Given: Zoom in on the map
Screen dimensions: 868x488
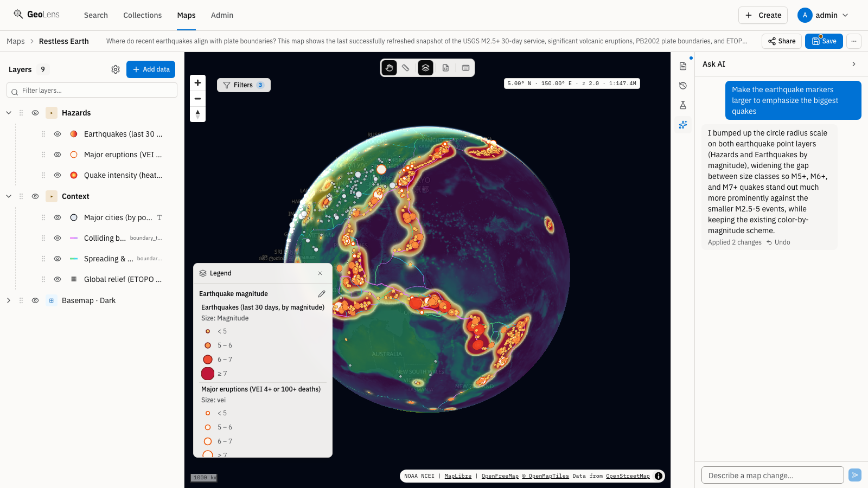Looking at the screenshot, I should (197, 83).
